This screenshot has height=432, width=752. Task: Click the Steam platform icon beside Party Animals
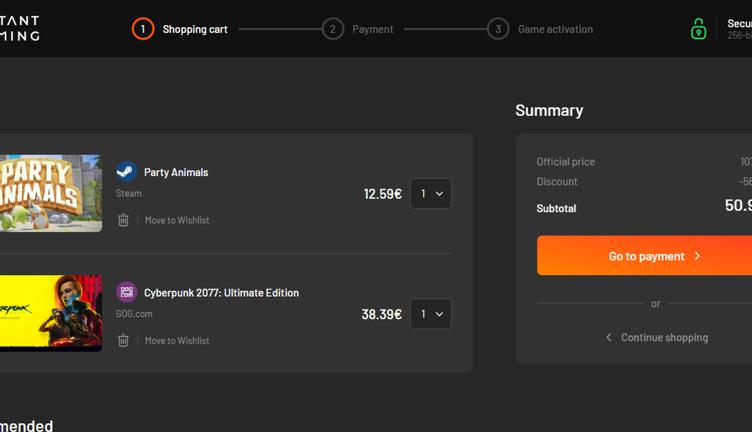tap(127, 172)
